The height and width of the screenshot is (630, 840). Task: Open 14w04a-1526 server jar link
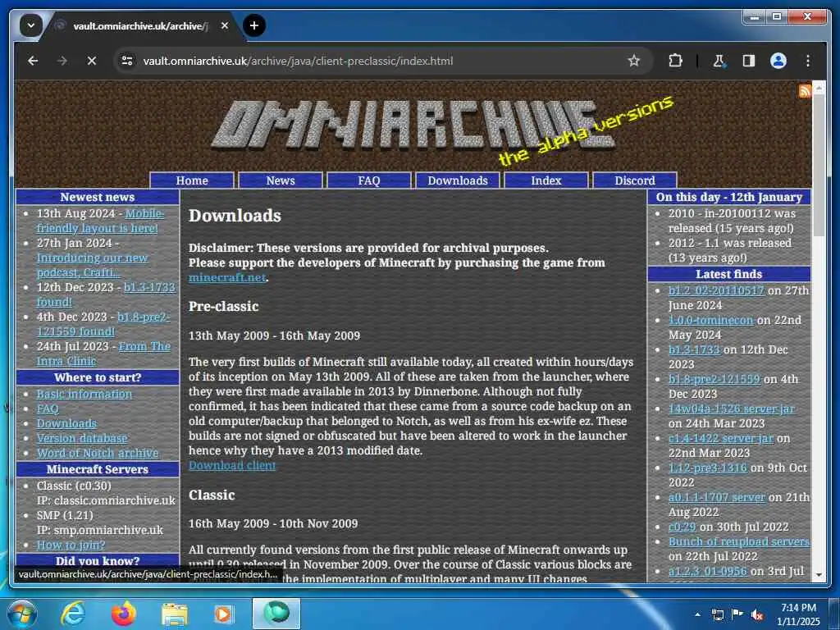pos(731,409)
